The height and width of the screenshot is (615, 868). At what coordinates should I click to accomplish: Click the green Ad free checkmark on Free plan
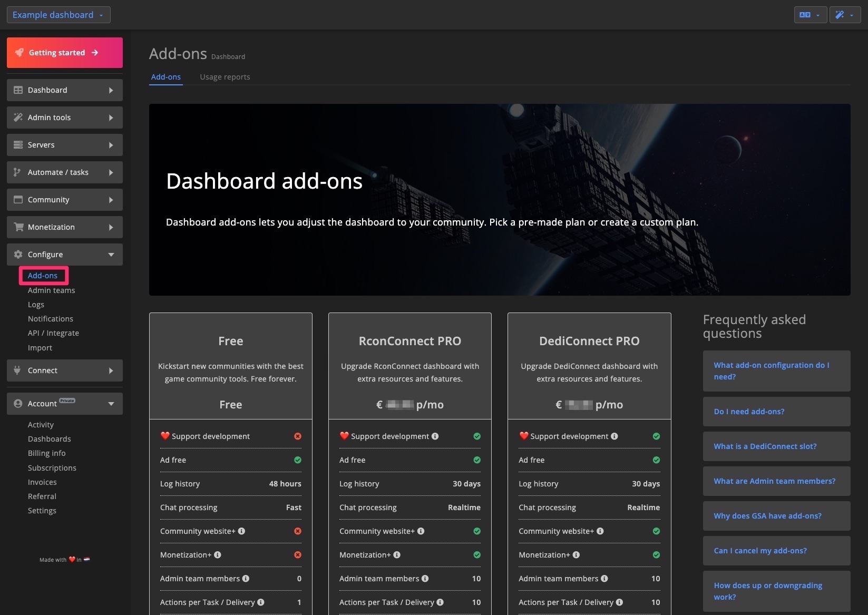coord(298,460)
